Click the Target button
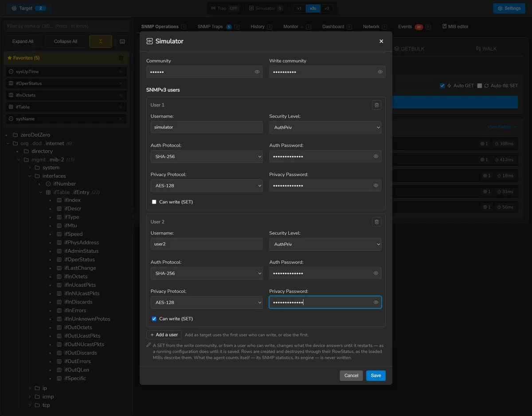Image resolution: width=532 pixels, height=416 pixels. point(29,8)
